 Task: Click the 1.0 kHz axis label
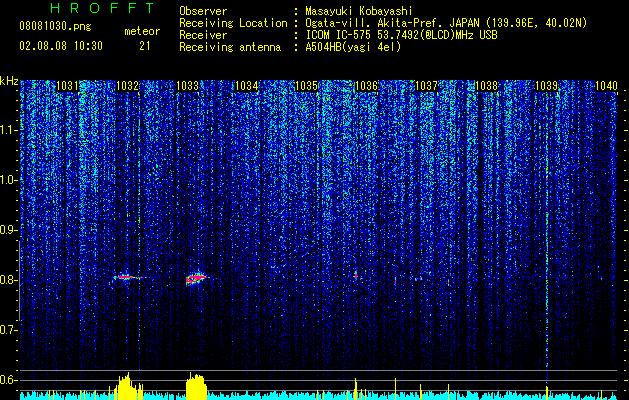[7, 180]
